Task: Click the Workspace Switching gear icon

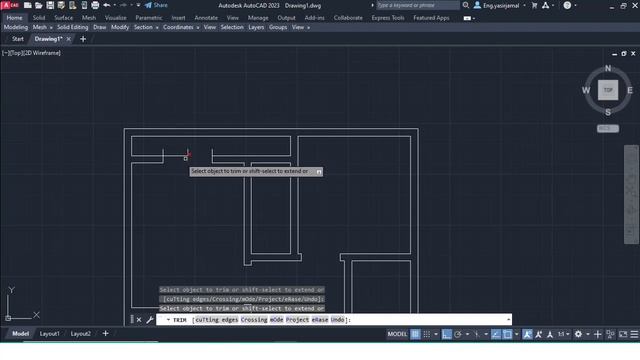Action: coord(578,334)
